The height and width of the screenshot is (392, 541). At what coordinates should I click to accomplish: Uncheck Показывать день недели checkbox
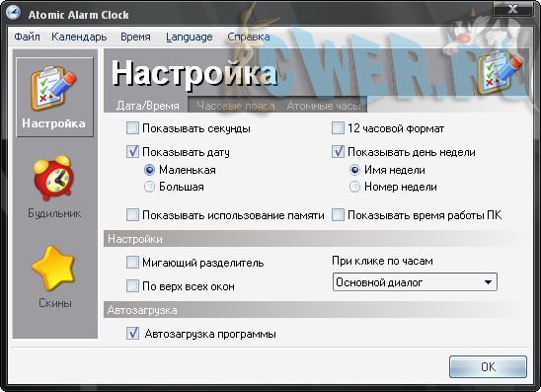[338, 152]
